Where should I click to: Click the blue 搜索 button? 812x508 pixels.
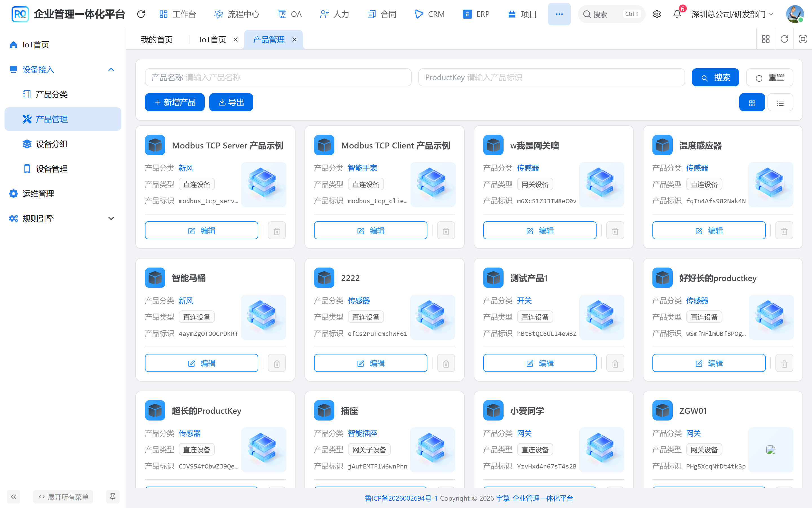coord(715,78)
